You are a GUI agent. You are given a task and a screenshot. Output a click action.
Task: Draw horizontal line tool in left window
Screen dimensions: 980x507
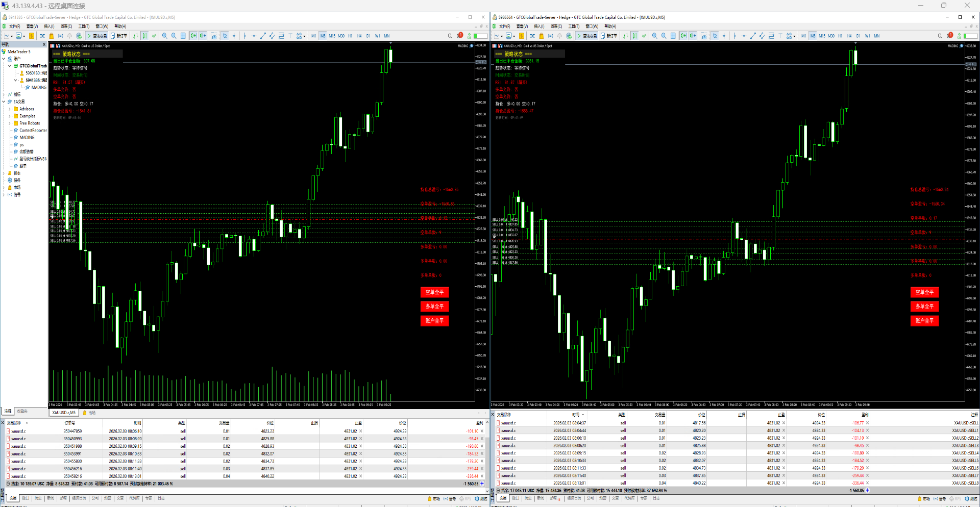point(254,36)
